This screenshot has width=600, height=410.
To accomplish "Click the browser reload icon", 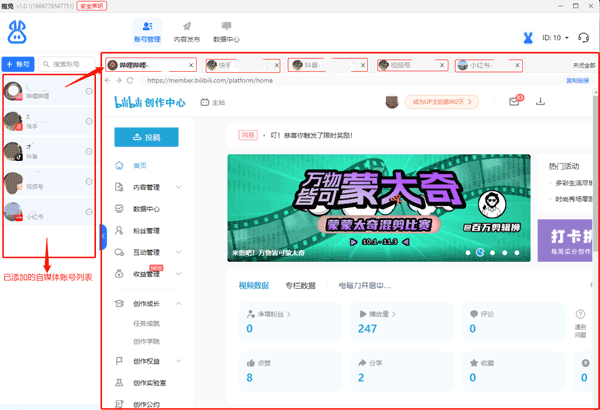I will (x=130, y=80).
